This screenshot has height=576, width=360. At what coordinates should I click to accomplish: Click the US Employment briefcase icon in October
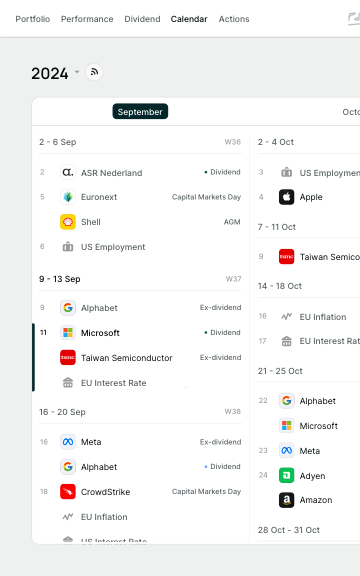(287, 172)
